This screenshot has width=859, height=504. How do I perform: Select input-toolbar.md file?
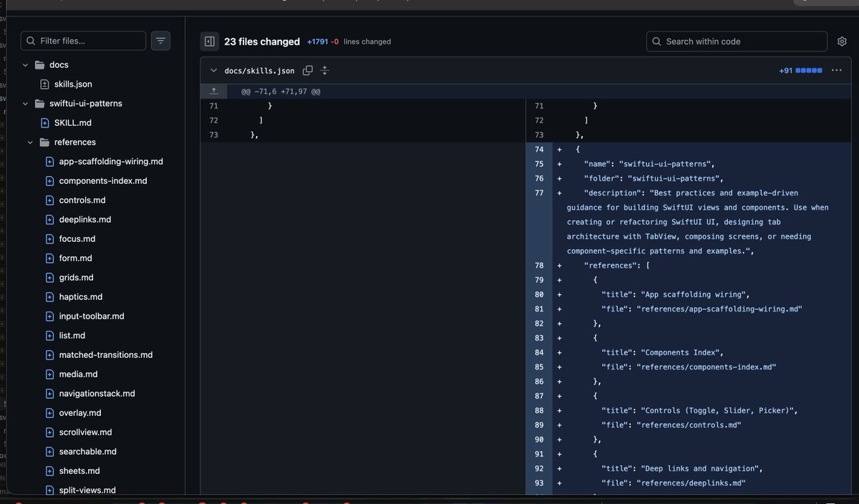(92, 316)
